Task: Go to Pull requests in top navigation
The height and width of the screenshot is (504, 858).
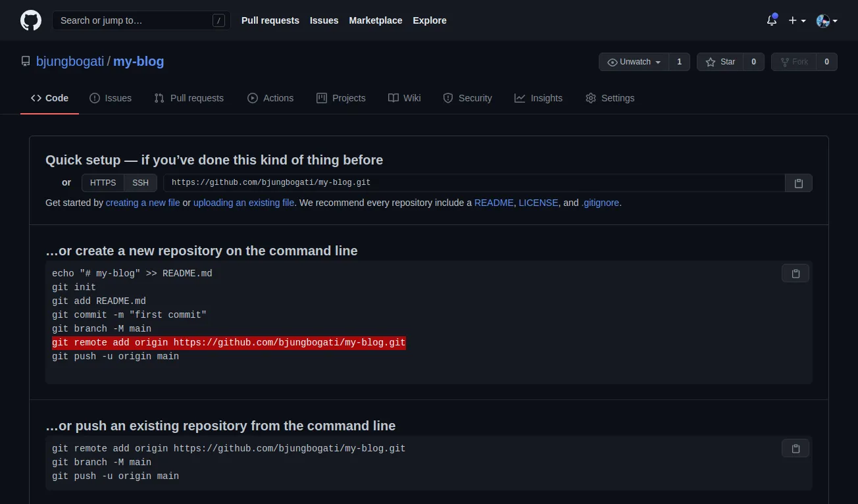Action: 270,20
